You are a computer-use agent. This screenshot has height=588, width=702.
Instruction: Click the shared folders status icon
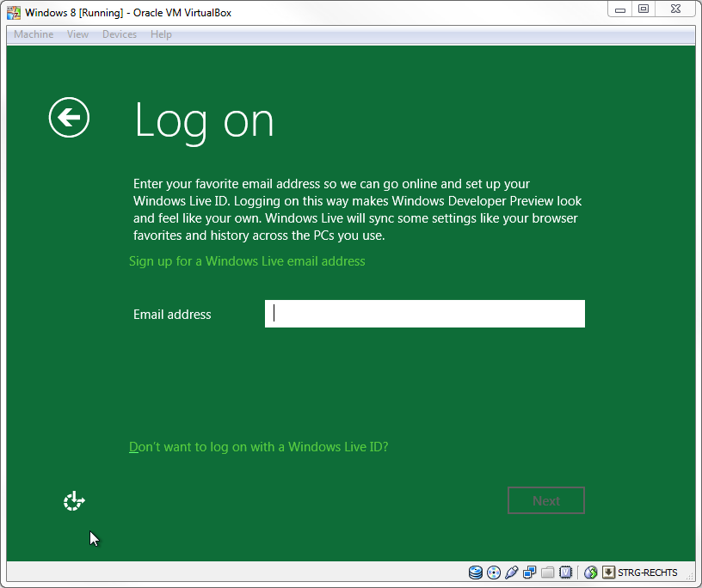coord(548,573)
